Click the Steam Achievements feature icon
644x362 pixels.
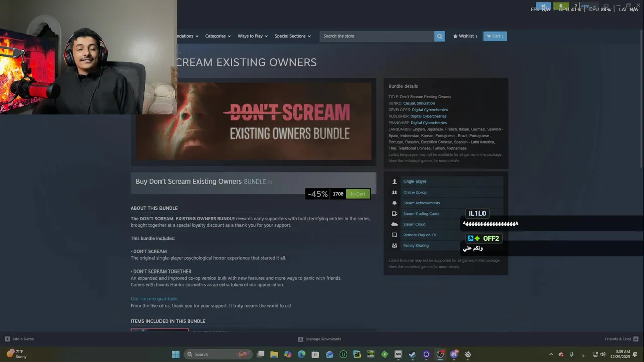(x=394, y=203)
